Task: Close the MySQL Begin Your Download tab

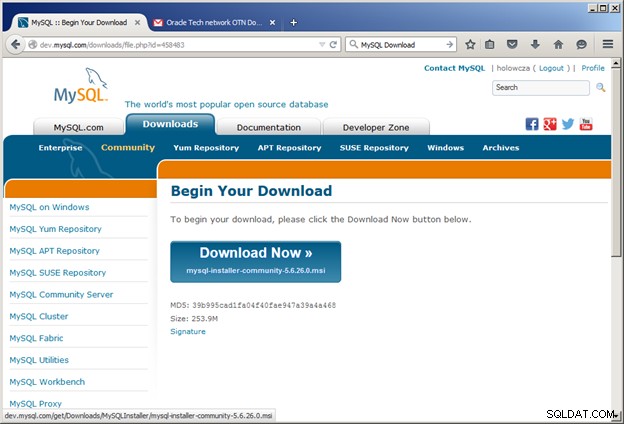Action: 137,23
